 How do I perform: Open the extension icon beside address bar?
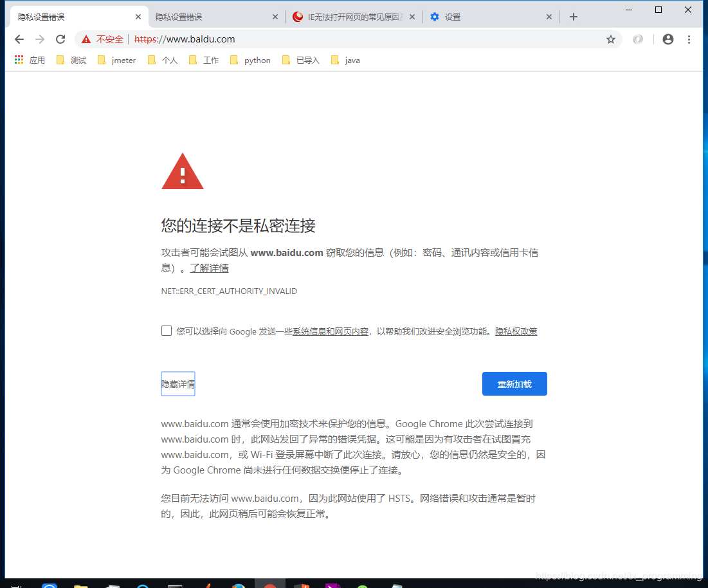point(637,39)
